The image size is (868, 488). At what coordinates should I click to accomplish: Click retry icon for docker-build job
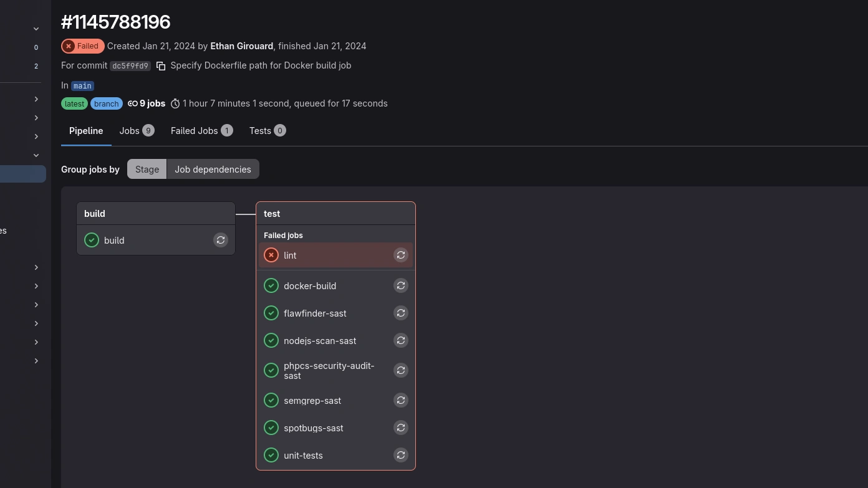coord(401,285)
